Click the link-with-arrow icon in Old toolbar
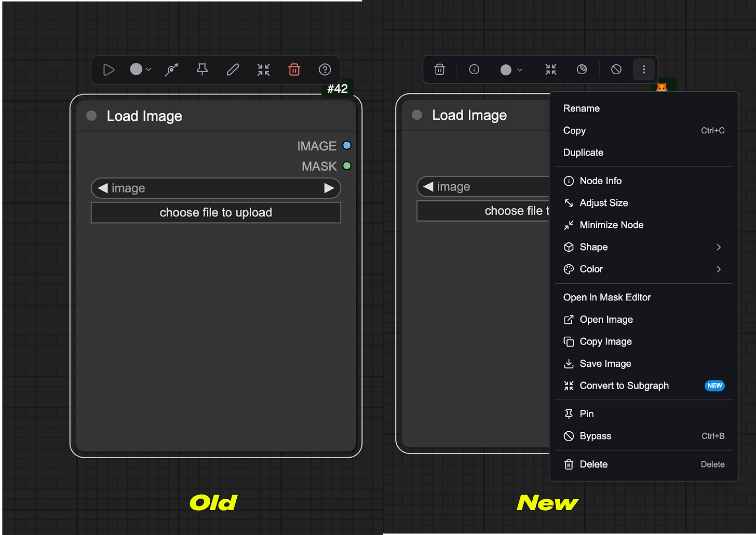This screenshot has height=535, width=756. pyautogui.click(x=171, y=70)
